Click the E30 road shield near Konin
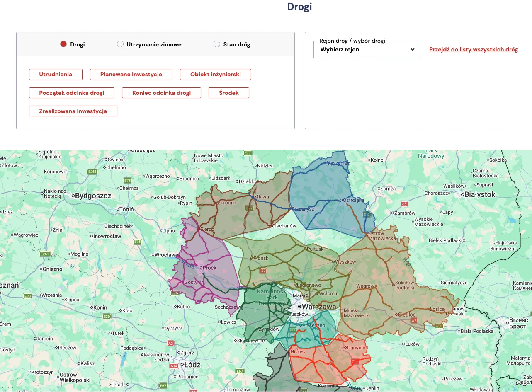This screenshot has height=392, width=532. (x=107, y=317)
